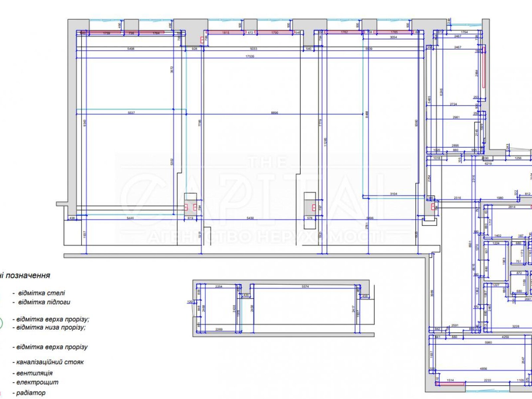Viewport: 532px width, 399px height.
Task: Click the dimension value "4856"
Action: point(483,369)
